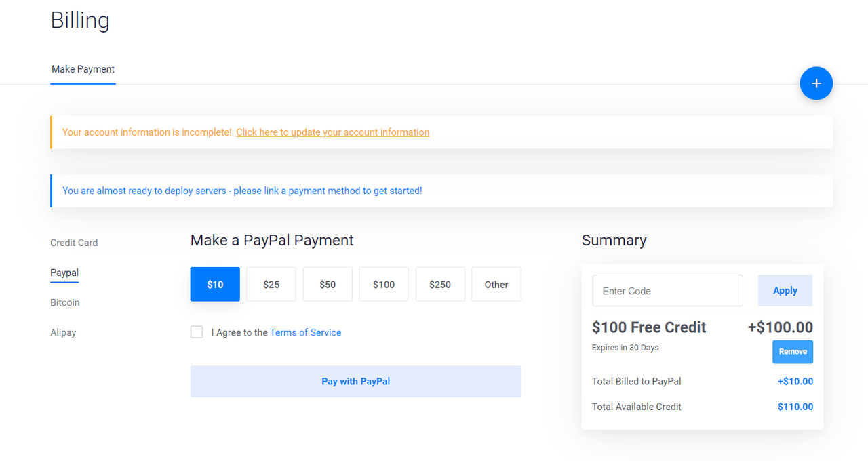Select the $25 payment amount

271,284
